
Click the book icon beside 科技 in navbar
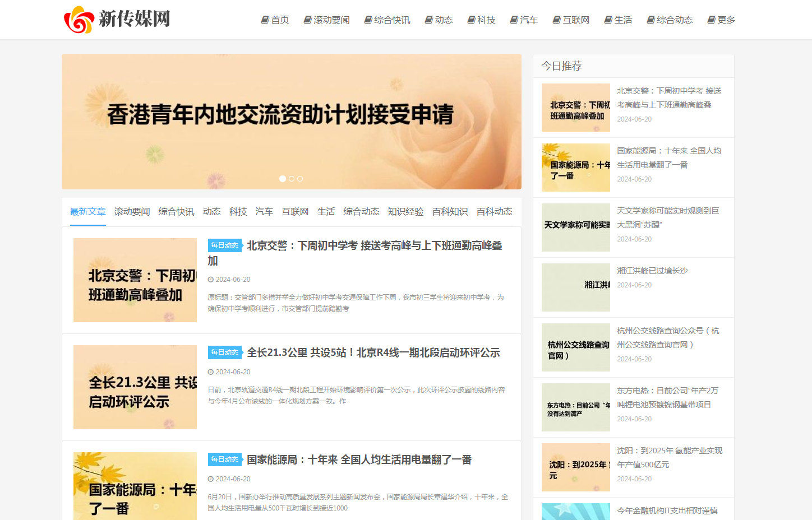[471, 20]
